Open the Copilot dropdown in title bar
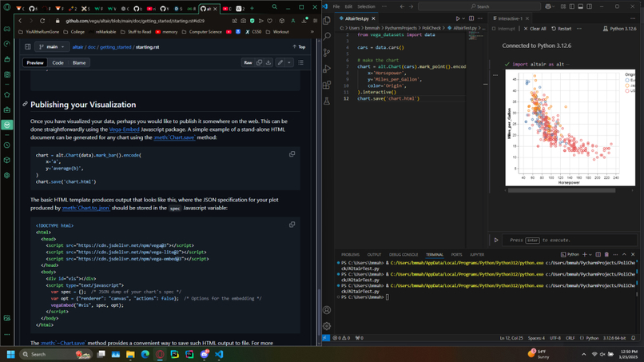644x362 pixels. (554, 6)
